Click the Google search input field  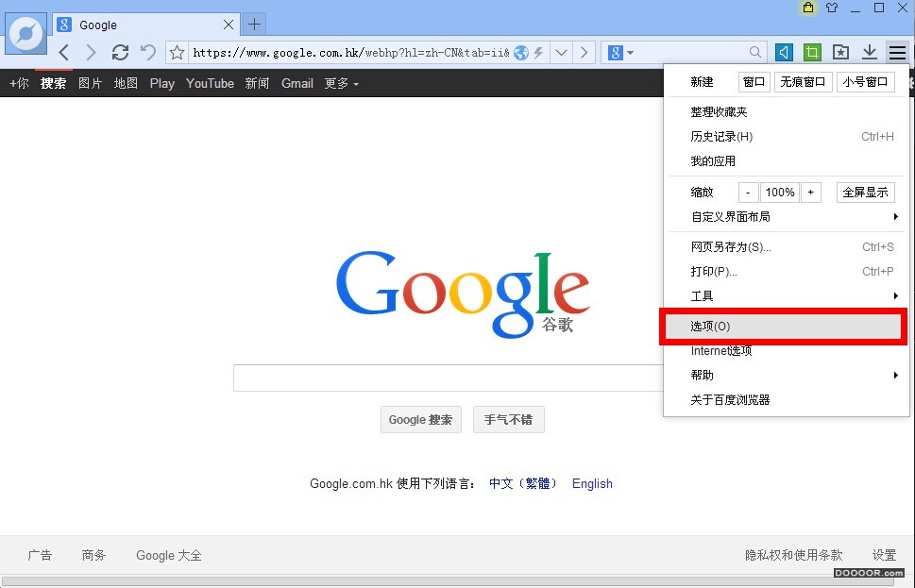(449, 378)
